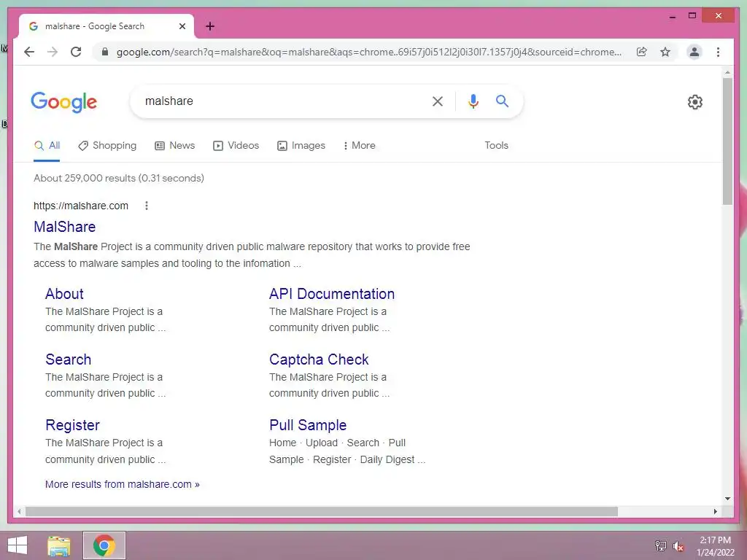This screenshot has height=560, width=747.
Task: Click the Chrome taskbar icon
Action: tap(104, 545)
